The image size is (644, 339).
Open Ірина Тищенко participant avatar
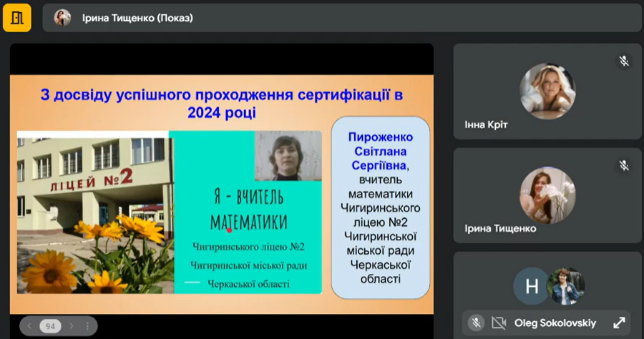pyautogui.click(x=547, y=195)
